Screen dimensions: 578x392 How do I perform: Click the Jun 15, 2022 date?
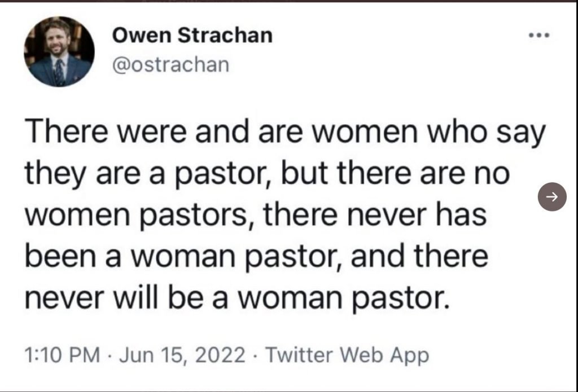click(x=182, y=355)
